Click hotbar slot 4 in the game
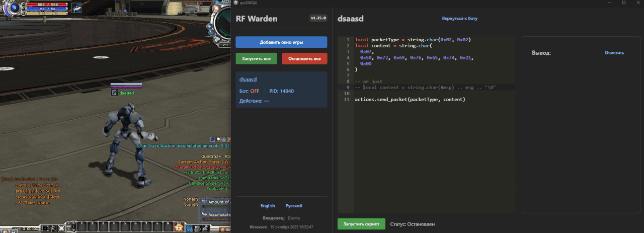 114,226
